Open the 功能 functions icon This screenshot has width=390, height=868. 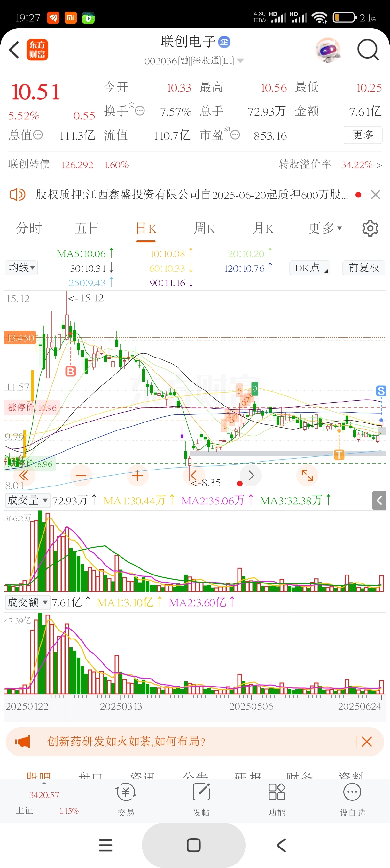[277, 800]
